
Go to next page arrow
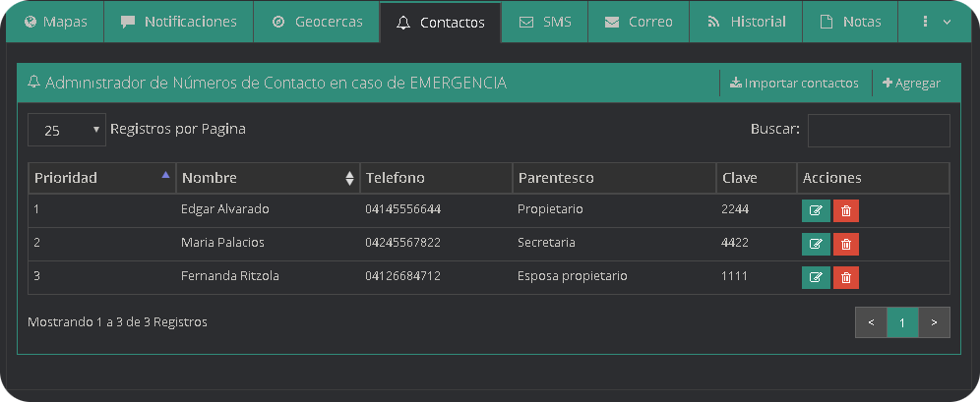[x=934, y=322]
